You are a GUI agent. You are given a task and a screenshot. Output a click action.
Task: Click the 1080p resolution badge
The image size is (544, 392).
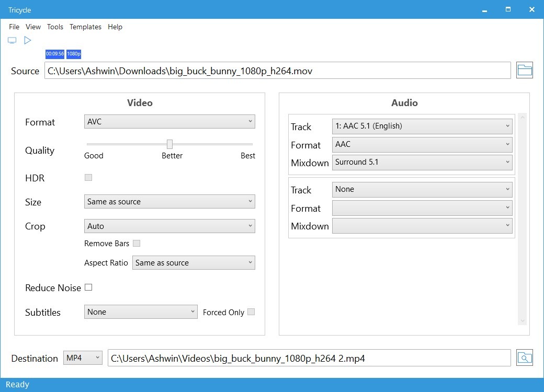click(x=74, y=54)
